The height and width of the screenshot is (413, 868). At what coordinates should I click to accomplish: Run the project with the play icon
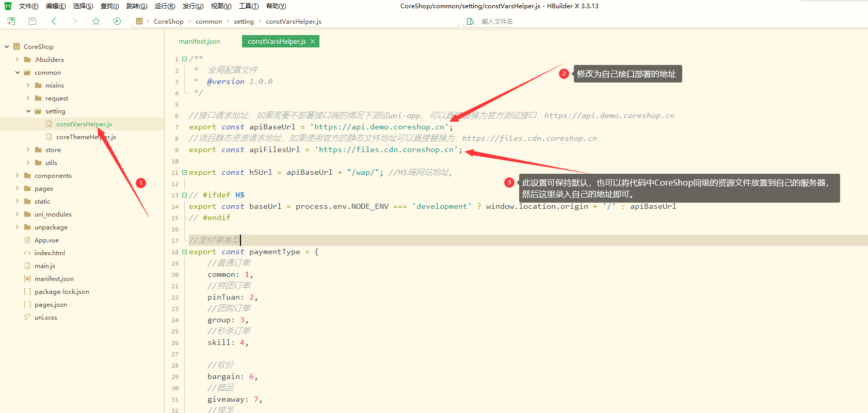point(117,21)
